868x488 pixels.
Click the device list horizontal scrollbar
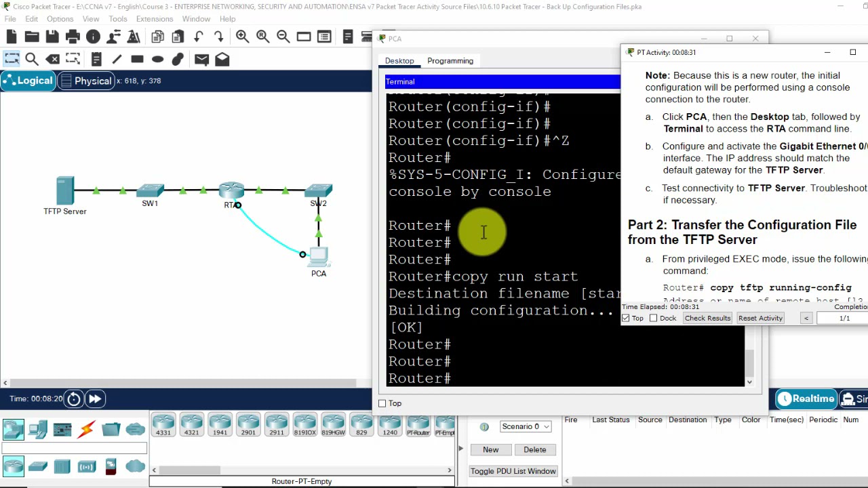tap(189, 470)
